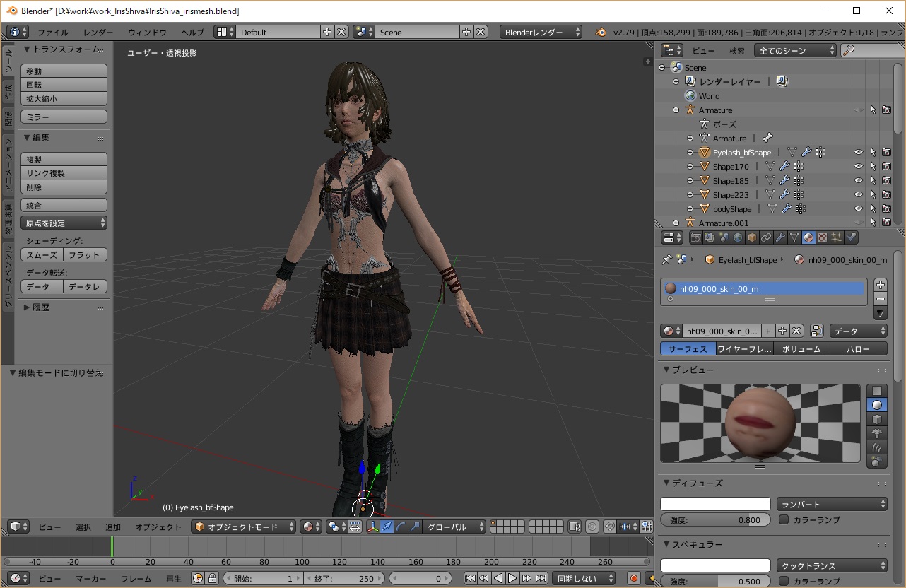Open the File menu
The width and height of the screenshot is (906, 588).
coord(53,32)
